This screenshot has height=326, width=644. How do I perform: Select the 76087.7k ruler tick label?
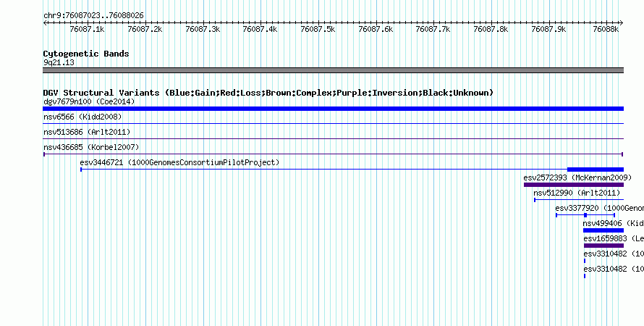pos(433,30)
